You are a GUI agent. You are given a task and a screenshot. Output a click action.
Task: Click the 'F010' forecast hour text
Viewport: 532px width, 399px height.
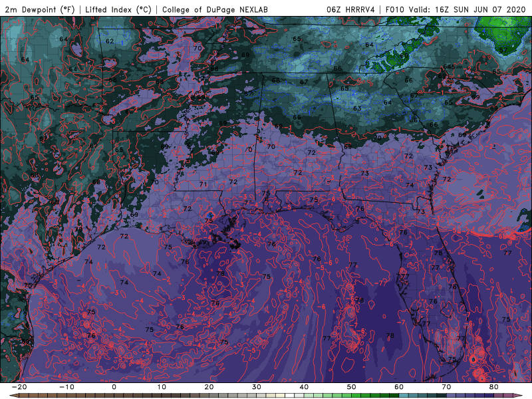click(394, 9)
